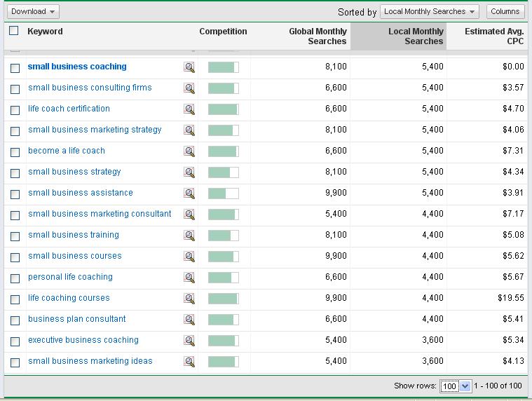This screenshot has width=532, height=401.
Task: Click competition bar for small business assistance
Action: tap(224, 193)
